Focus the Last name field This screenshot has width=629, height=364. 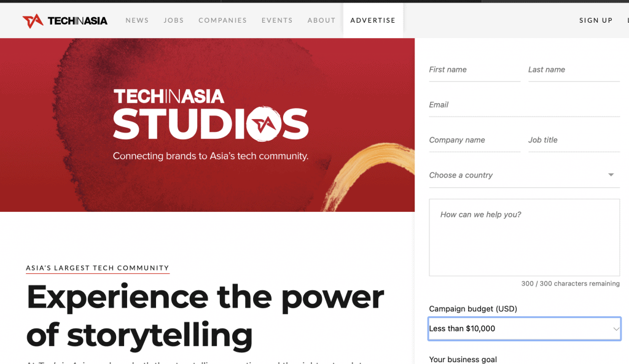coord(574,70)
